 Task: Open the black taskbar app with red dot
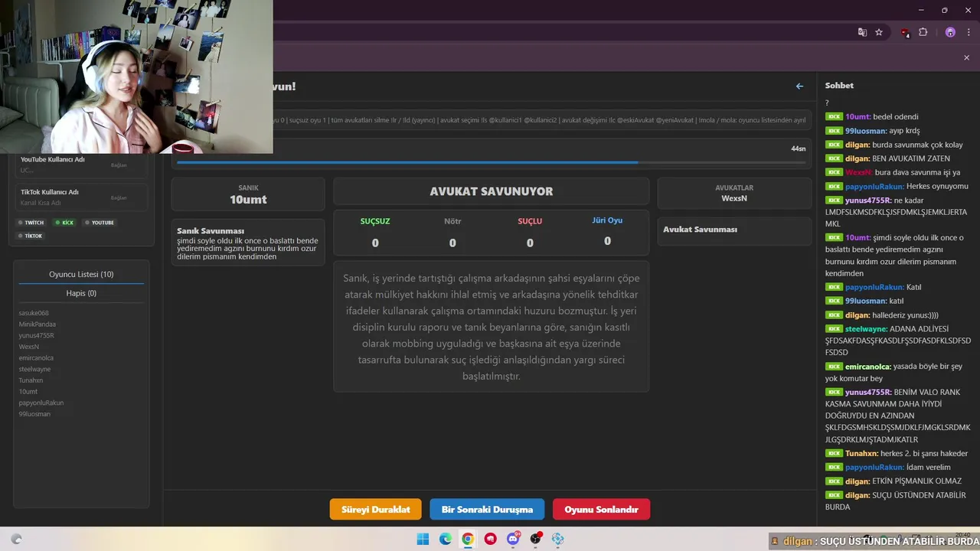536,539
